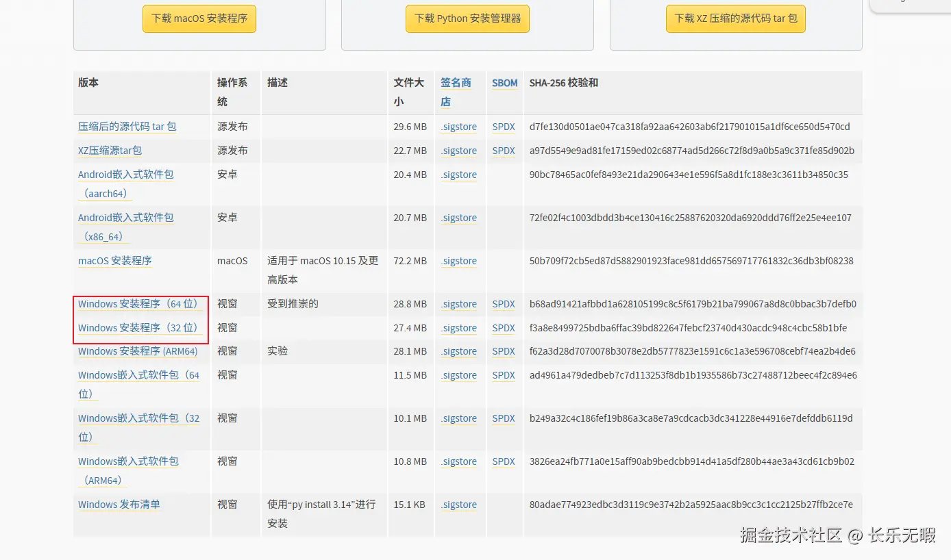The image size is (951, 560).
Task: Open SPDX for Windows嵌入式软件包 64 位
Action: (504, 375)
